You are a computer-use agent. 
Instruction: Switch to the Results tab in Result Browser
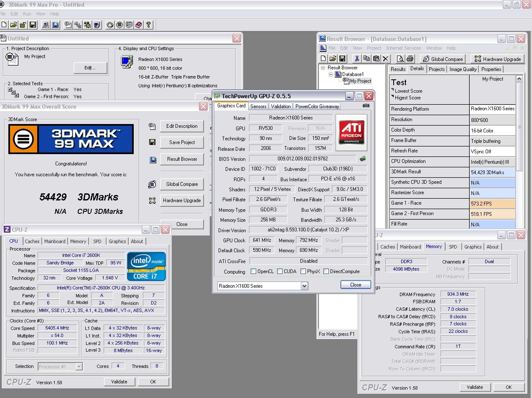(x=398, y=69)
